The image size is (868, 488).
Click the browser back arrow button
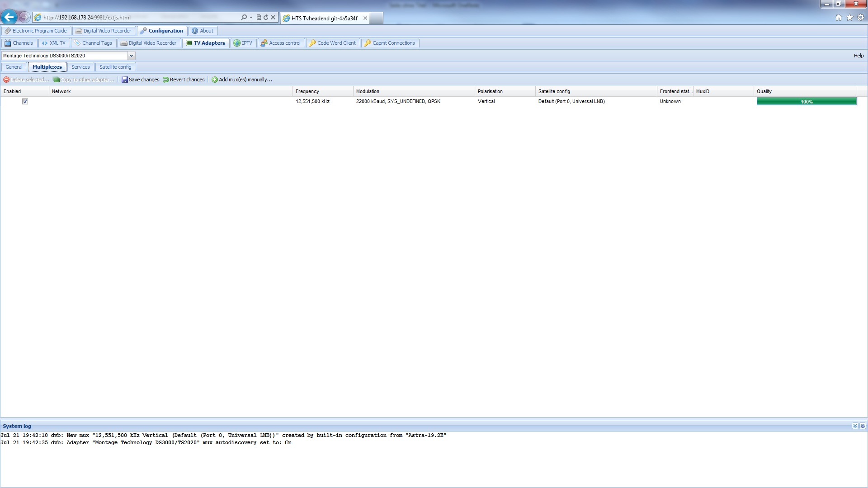9,17
